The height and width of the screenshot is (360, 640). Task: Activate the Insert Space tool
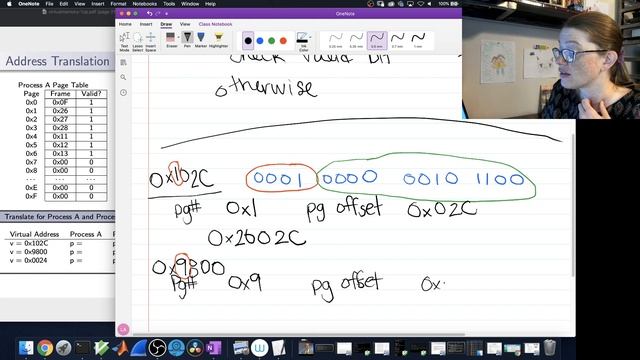click(x=151, y=42)
